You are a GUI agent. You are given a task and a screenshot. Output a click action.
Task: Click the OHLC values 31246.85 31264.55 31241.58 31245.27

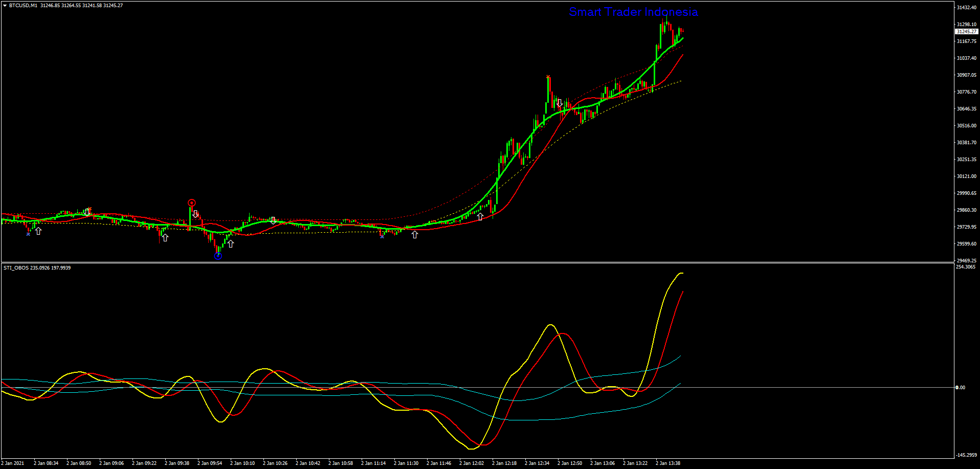pos(82,6)
